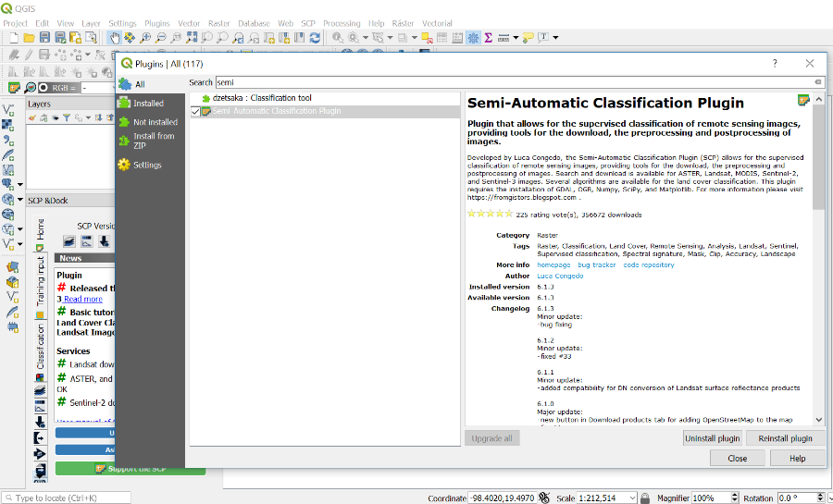Click the Close button in the Plugins dialog
The height and width of the screenshot is (504, 833).
tap(738, 458)
